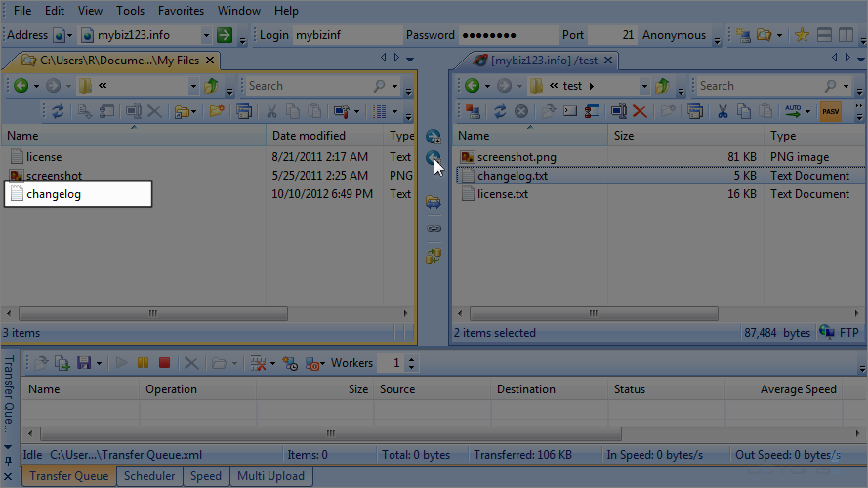Click the green Connect arrow beside address

pos(225,35)
